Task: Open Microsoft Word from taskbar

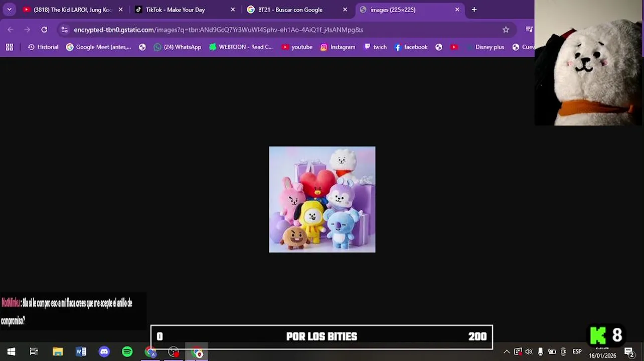Action: pyautogui.click(x=81, y=352)
